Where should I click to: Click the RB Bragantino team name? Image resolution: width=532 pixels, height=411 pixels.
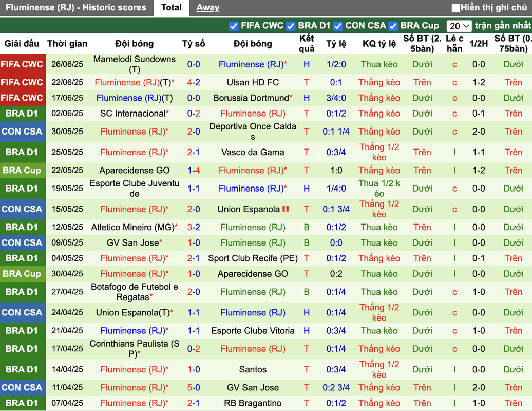tap(253, 403)
